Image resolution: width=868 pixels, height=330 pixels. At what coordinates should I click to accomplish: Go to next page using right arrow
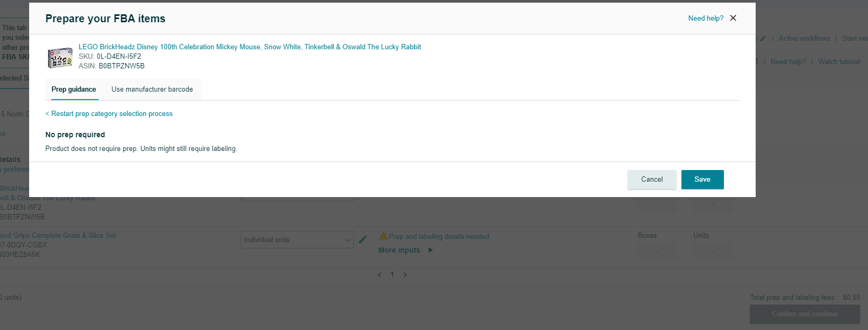point(405,275)
